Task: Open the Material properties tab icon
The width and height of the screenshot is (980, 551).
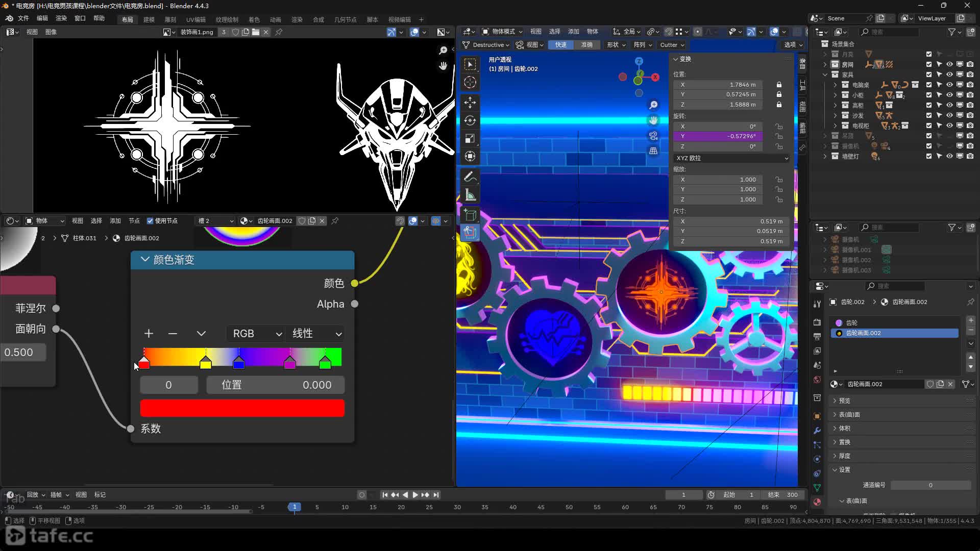Action: coord(817,502)
